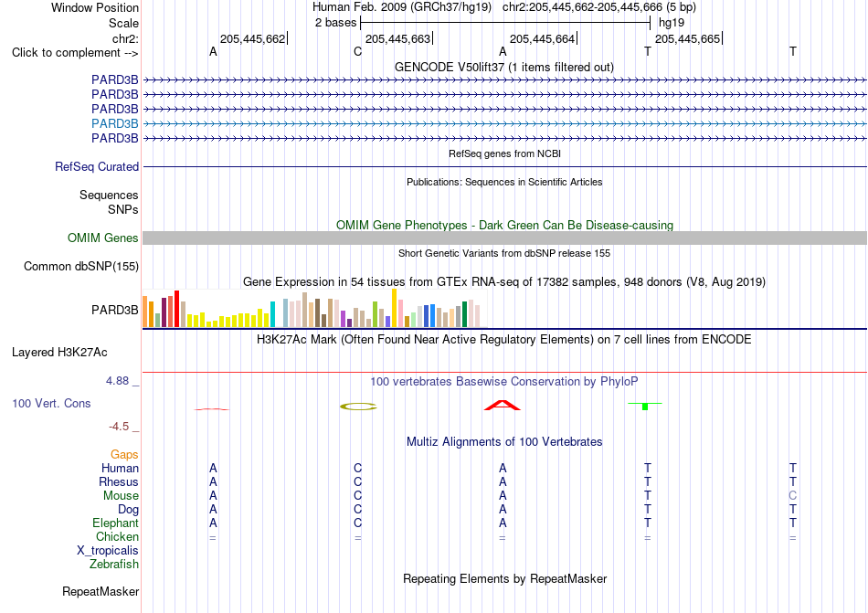Click the cyan bar in GTEx chart
The image size is (868, 613).
(x=272, y=314)
